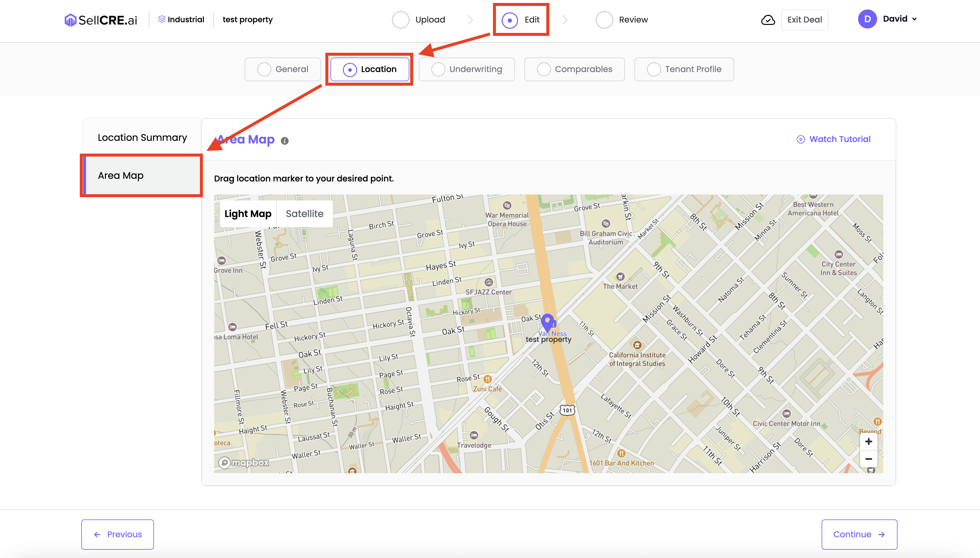Viewport: 980px width, 558px height.
Task: Click the Zuni Café restaurant map pin
Action: click(x=487, y=379)
